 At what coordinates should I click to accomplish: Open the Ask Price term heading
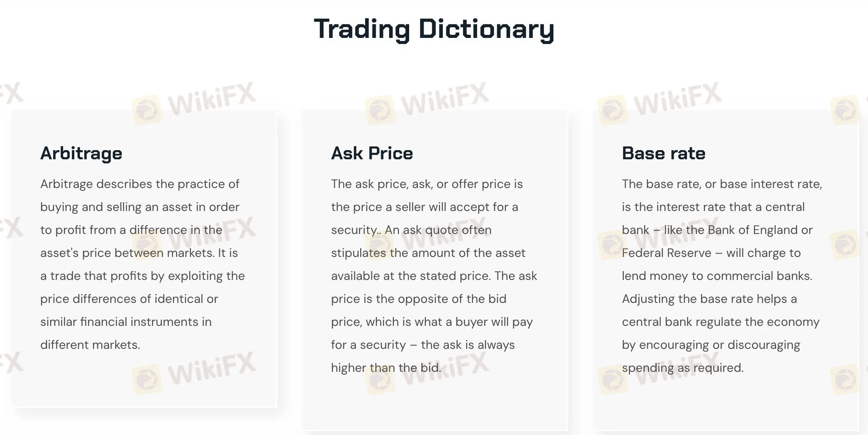click(x=372, y=153)
